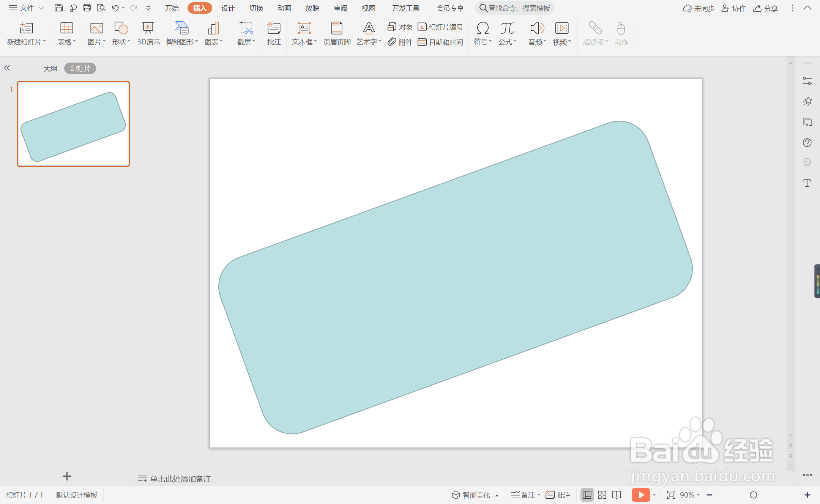Screen dimensions: 820x504
Task: Click the Screenshot (截屏) tool icon
Action: click(246, 29)
